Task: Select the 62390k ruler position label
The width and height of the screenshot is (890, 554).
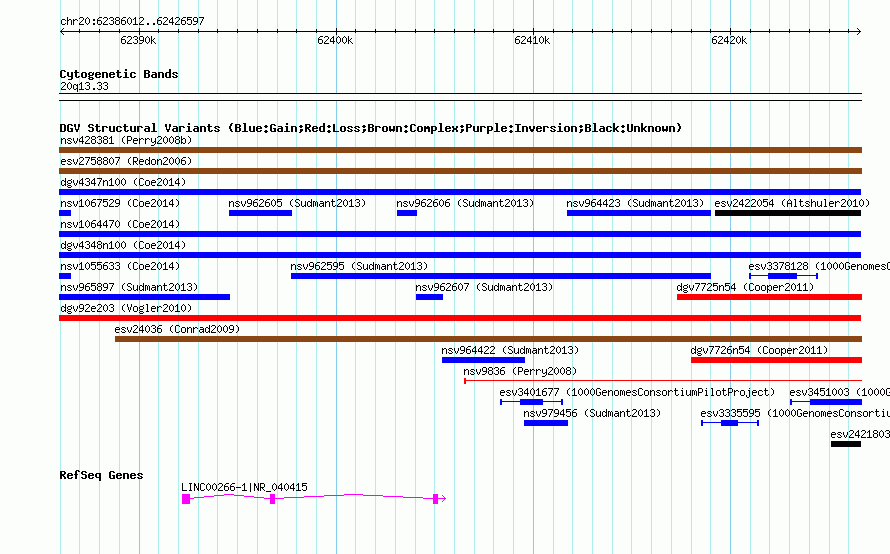Action: coord(138,40)
